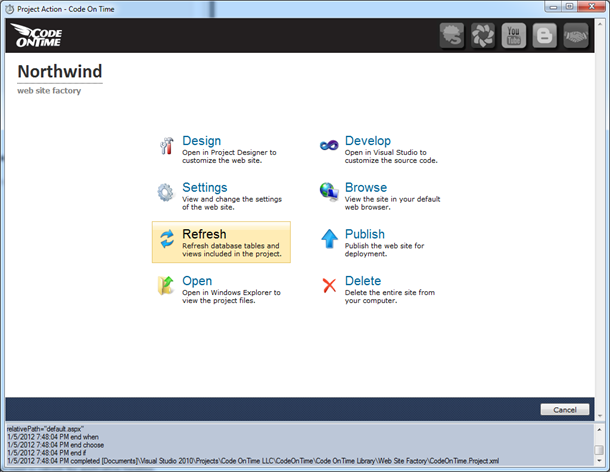Click the Northwind project title
The width and height of the screenshot is (610, 472).
coord(60,72)
